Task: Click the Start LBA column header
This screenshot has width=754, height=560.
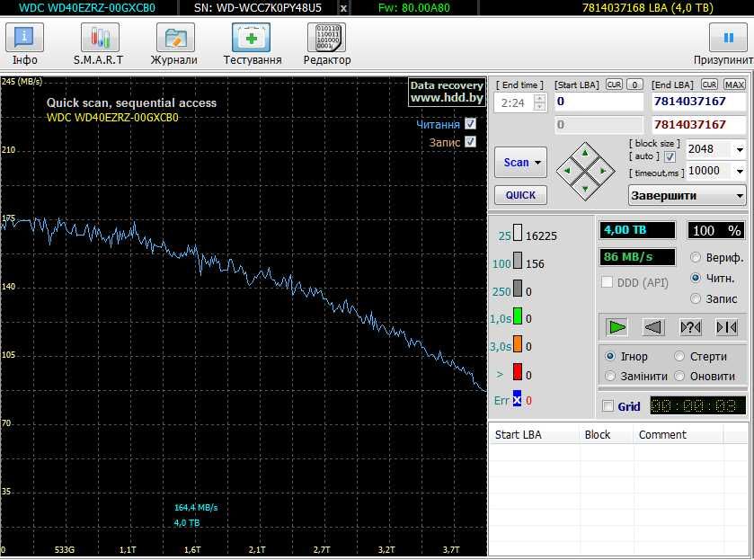Action: pyautogui.click(x=535, y=434)
